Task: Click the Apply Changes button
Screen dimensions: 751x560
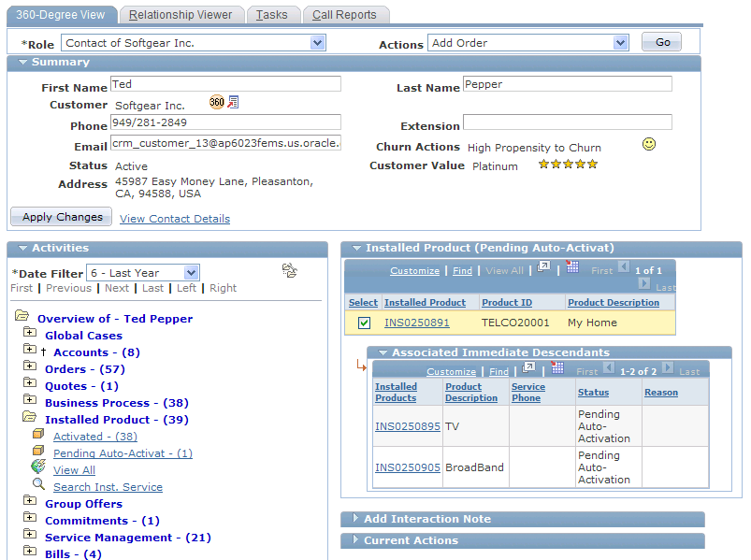Action: click(x=62, y=217)
